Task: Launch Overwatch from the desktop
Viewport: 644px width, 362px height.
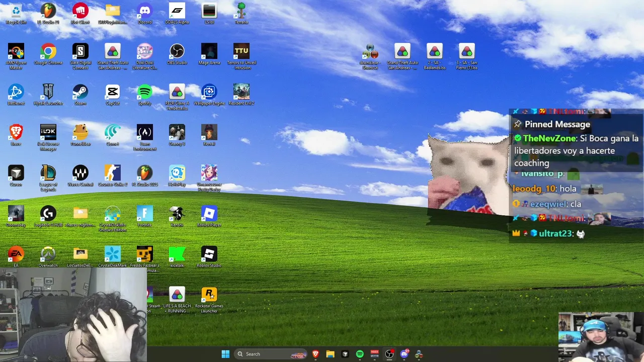Action: [x=48, y=257]
